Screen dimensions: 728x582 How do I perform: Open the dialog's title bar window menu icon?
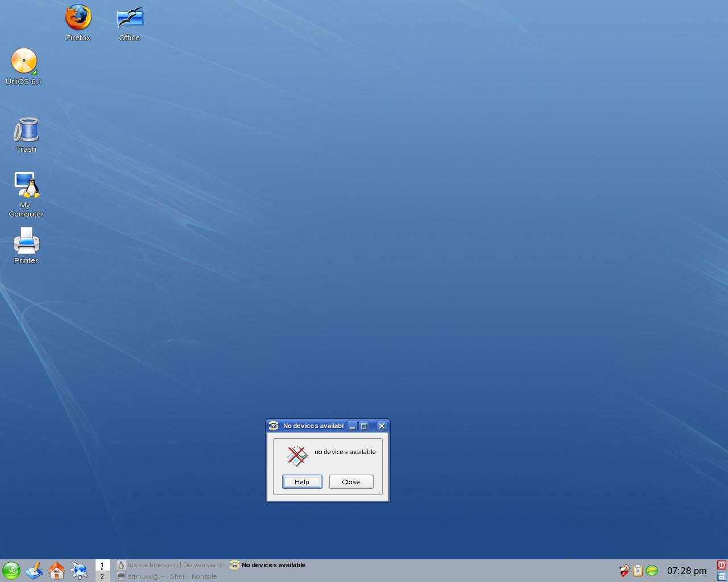coord(273,426)
